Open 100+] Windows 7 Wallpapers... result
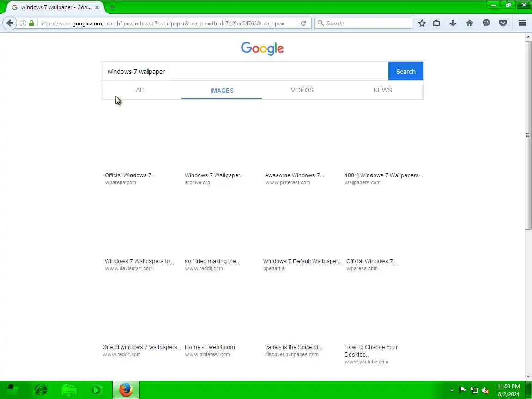Screen dimensions: 532x399 pos(384,175)
